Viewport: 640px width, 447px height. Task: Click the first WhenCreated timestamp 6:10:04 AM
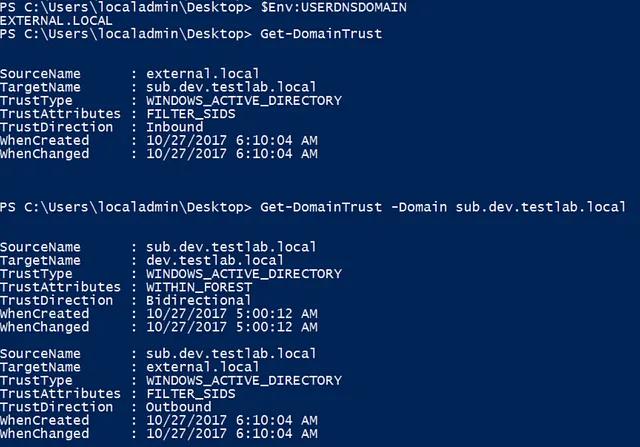232,140
